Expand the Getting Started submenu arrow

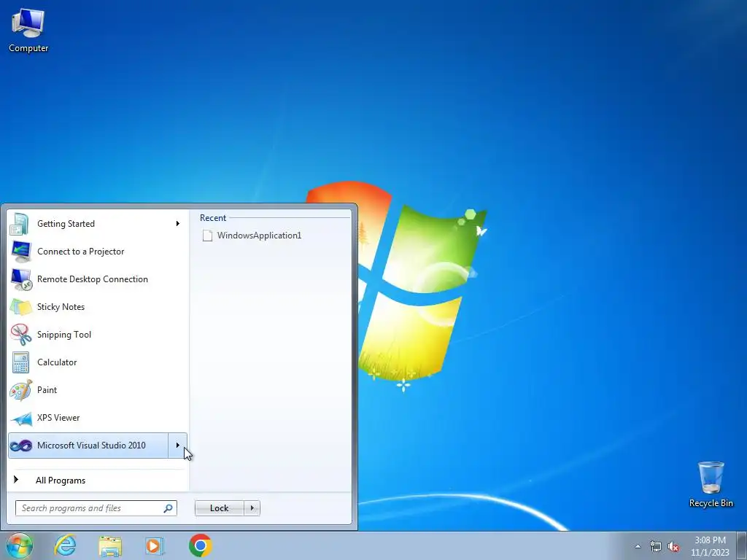tap(178, 224)
